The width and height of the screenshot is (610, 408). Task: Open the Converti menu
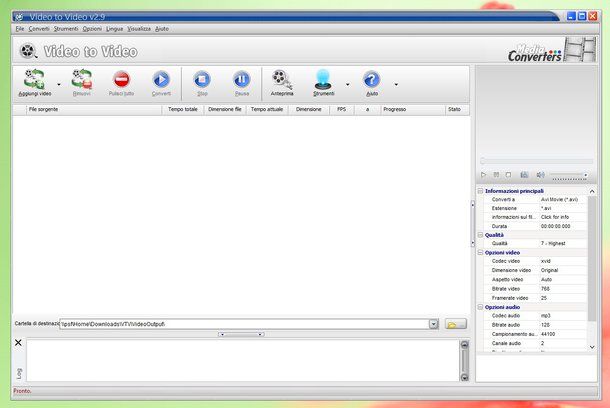39,29
